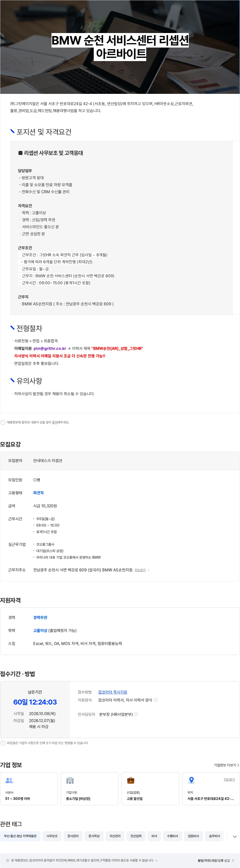Click the 파견직 employment type link
The image size is (240, 868).
38,493
